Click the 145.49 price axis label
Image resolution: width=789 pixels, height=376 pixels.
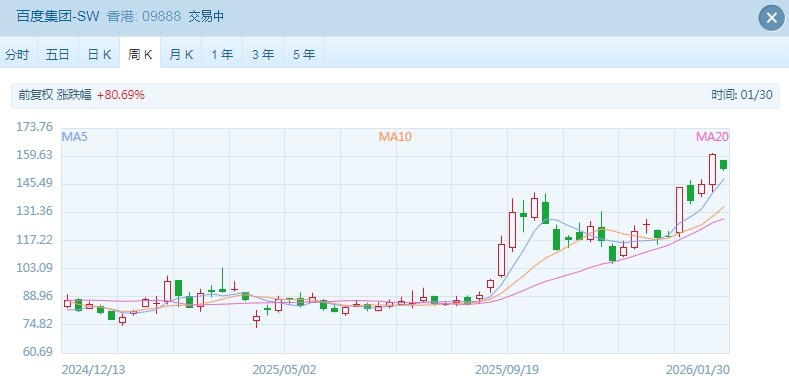tap(35, 183)
